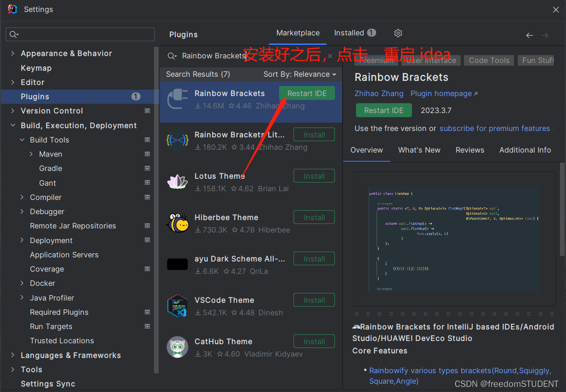Click the icon beside Remote Jar Repositories
This screenshot has width=566, height=392.
147,226
